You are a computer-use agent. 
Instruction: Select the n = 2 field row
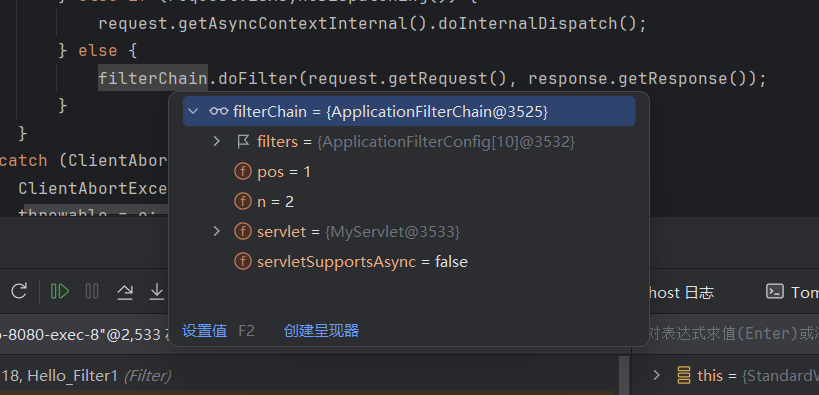[409, 201]
